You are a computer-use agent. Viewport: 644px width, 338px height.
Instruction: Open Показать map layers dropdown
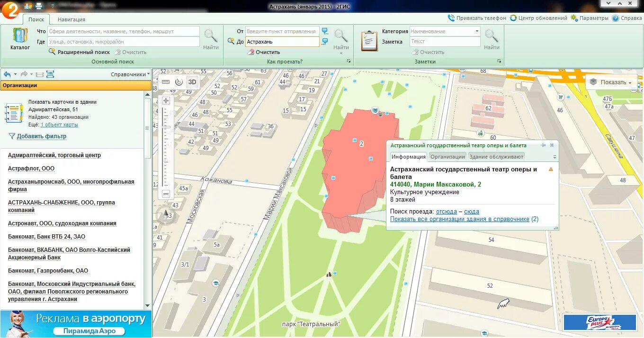pos(611,82)
